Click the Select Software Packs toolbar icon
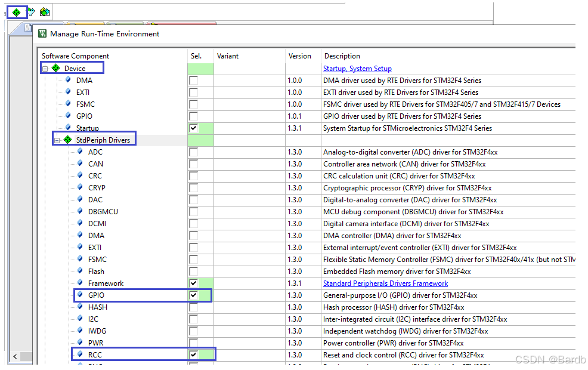The image size is (588, 370). (x=31, y=12)
